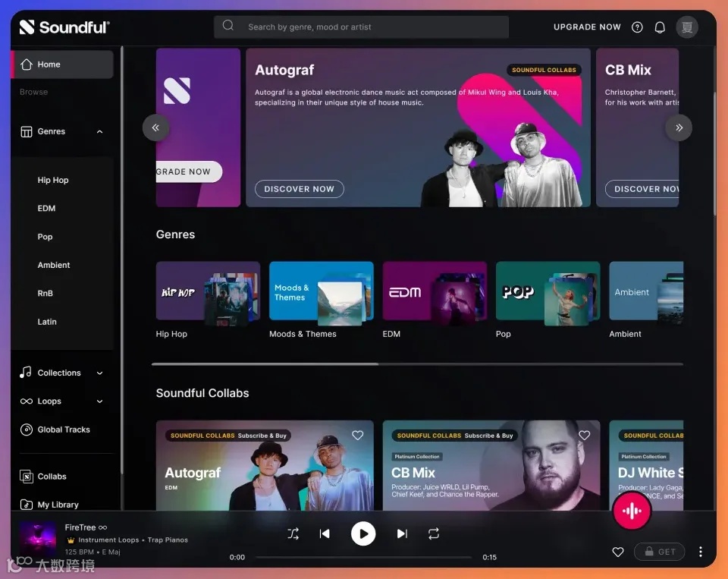This screenshot has width=728, height=579.
Task: Click the SOUNDFUL COLLABS banner badge
Action: [544, 70]
